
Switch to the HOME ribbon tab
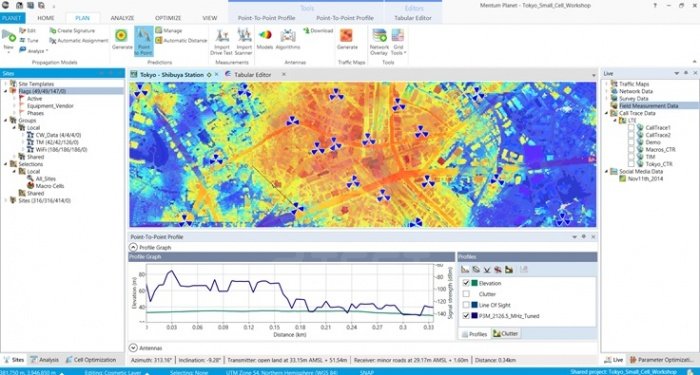coord(46,18)
